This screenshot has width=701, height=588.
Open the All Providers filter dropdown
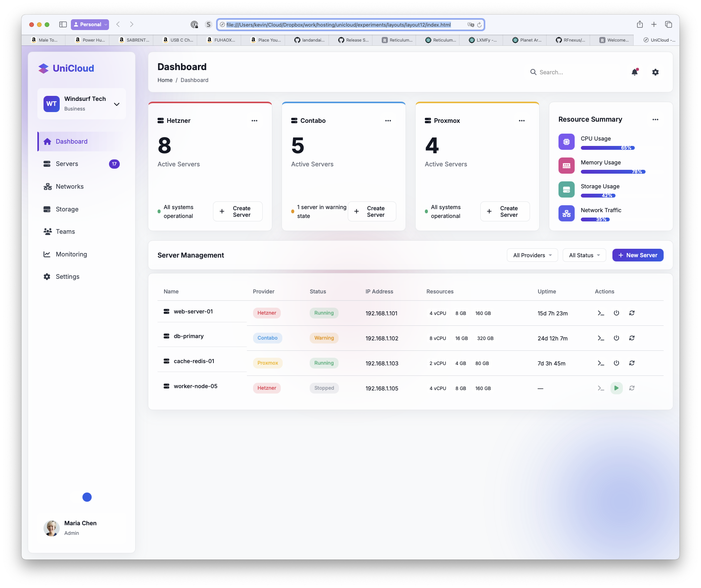pos(532,255)
